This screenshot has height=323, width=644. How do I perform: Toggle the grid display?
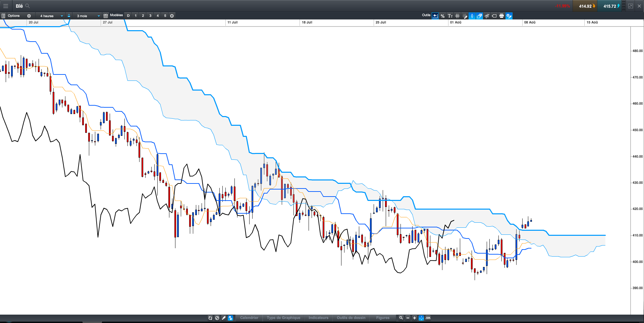click(458, 16)
